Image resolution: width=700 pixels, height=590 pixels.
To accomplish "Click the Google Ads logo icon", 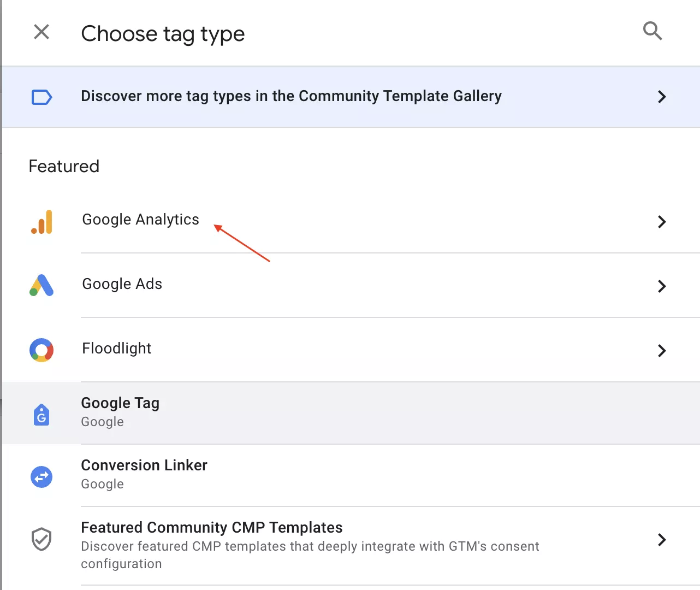I will (x=41, y=285).
